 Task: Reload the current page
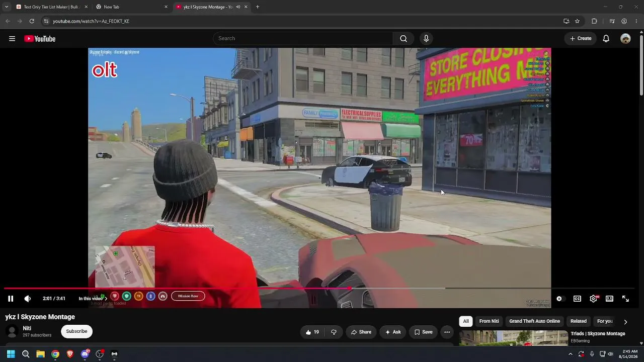point(32,21)
